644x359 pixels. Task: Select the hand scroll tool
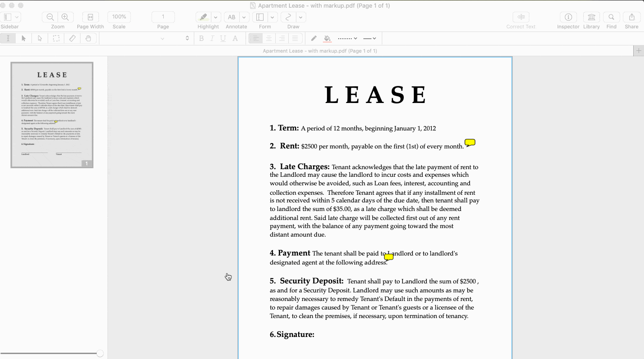(x=89, y=39)
